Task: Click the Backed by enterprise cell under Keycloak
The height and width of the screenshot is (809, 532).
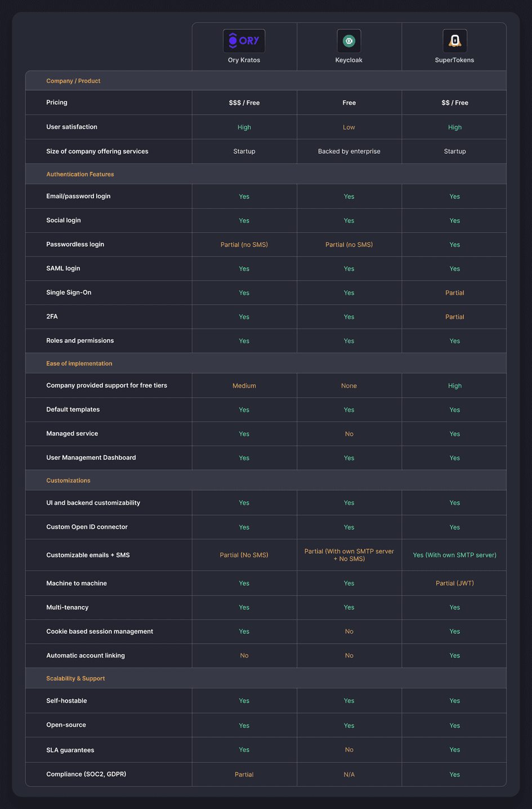Action: (x=348, y=151)
